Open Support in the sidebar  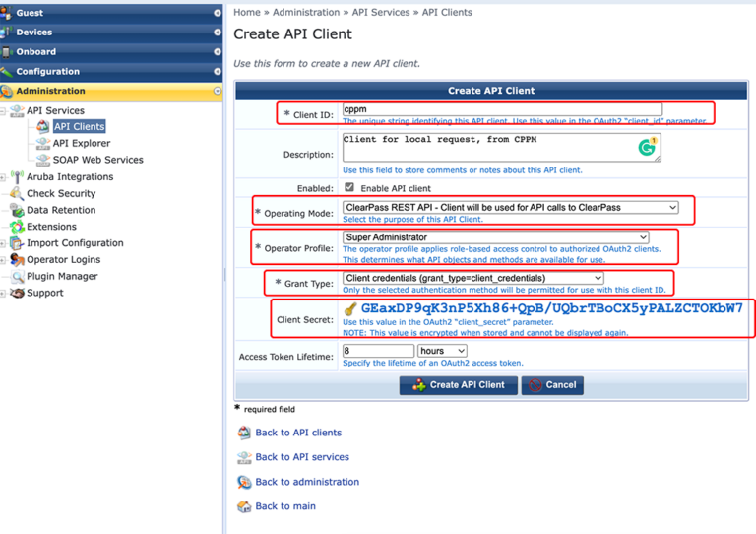[45, 293]
